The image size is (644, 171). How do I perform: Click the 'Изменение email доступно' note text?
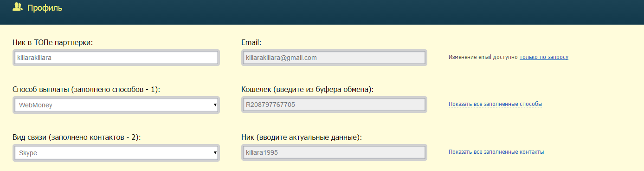click(x=483, y=57)
